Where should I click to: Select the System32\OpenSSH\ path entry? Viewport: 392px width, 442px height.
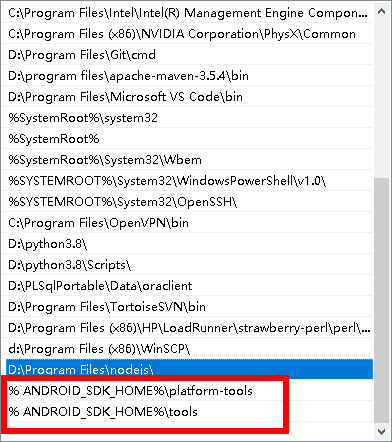point(188,202)
